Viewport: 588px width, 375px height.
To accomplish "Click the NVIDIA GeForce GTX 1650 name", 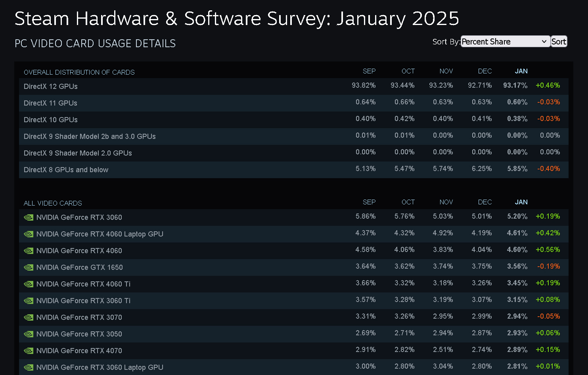I will [80, 267].
